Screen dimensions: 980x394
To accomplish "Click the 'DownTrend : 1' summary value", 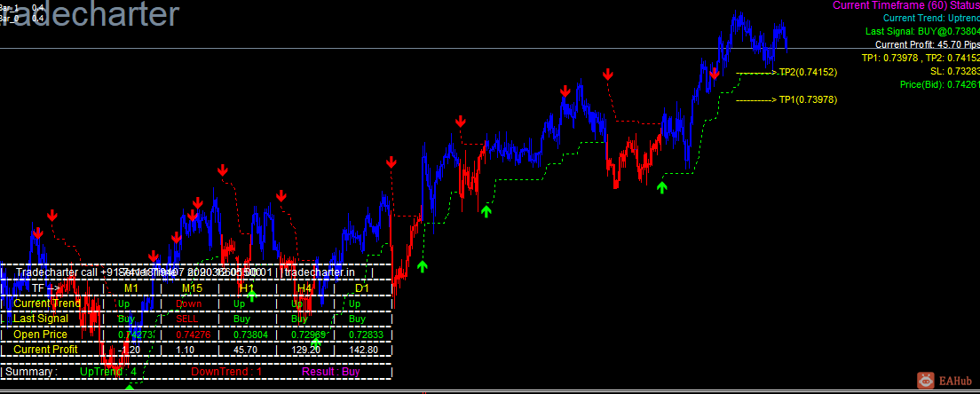I will click(x=226, y=372).
